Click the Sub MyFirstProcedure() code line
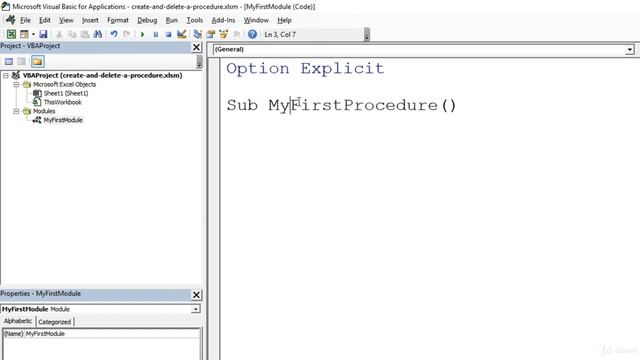The width and height of the screenshot is (640, 360). pos(341,105)
